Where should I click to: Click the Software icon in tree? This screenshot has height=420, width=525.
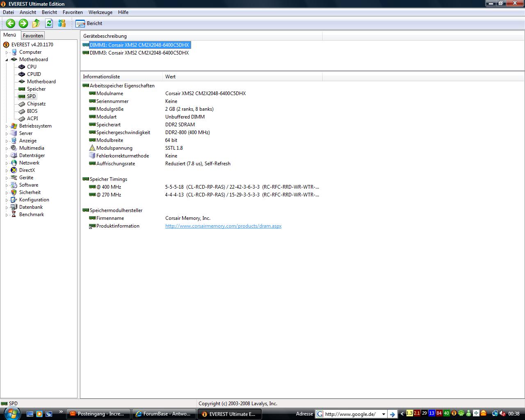(14, 185)
